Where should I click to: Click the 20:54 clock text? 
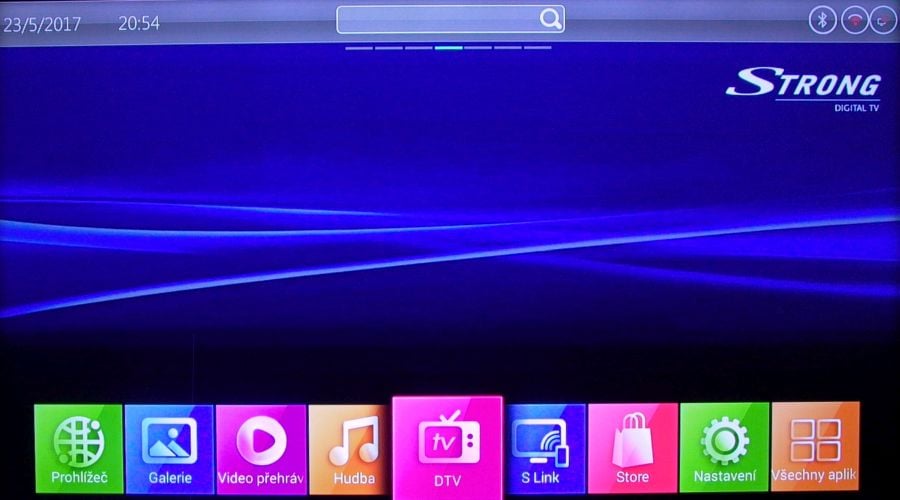[x=139, y=24]
